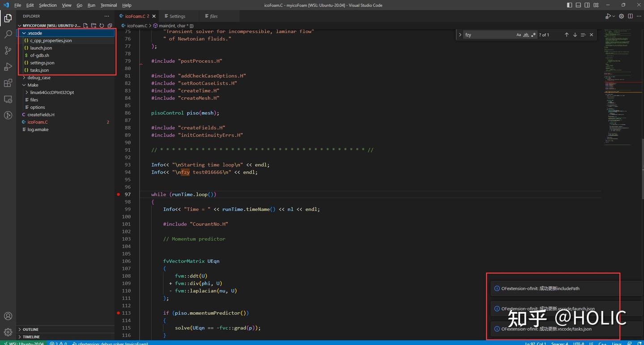This screenshot has height=345, width=644.
Task: Refresh the Explorer file tree
Action: [102, 26]
